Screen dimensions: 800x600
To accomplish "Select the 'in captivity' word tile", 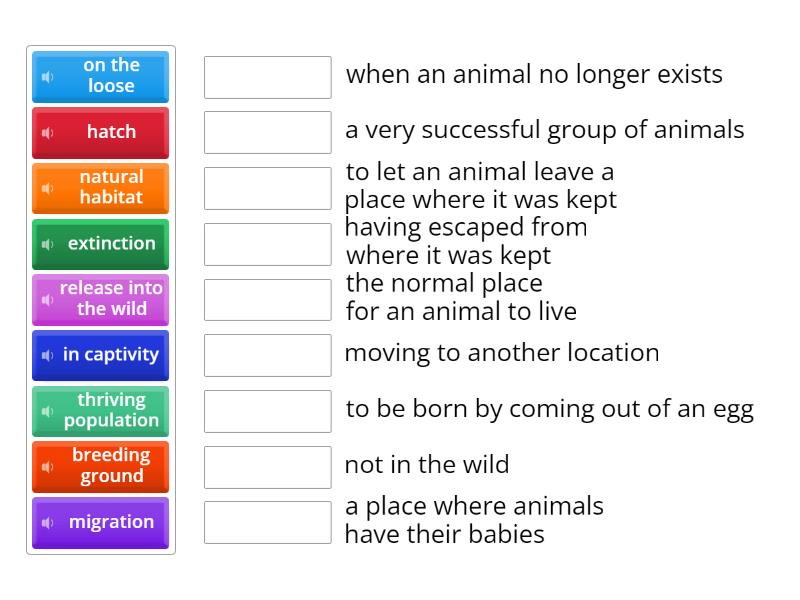I will point(111,356).
